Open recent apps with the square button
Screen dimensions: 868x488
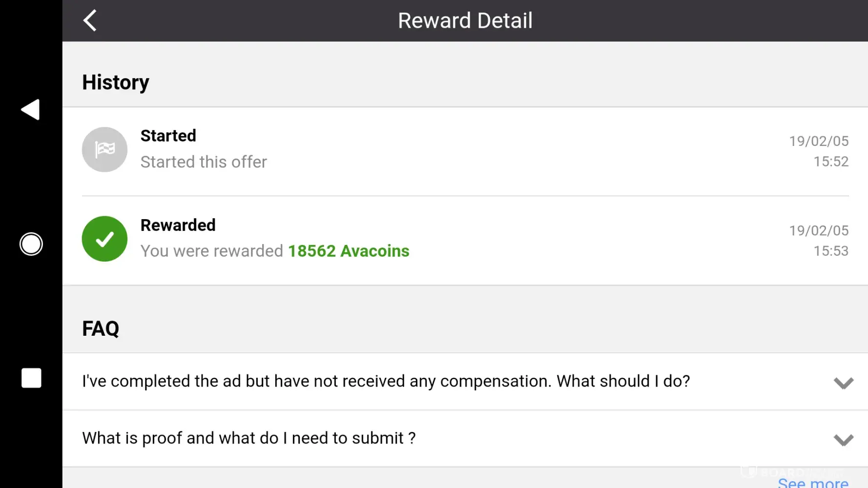[x=31, y=378]
